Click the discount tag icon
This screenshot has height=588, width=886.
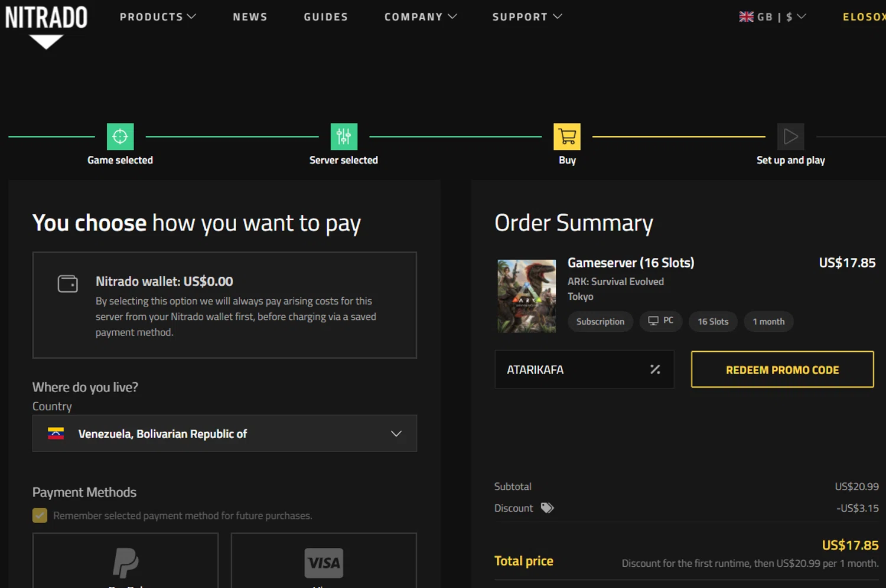(x=548, y=508)
